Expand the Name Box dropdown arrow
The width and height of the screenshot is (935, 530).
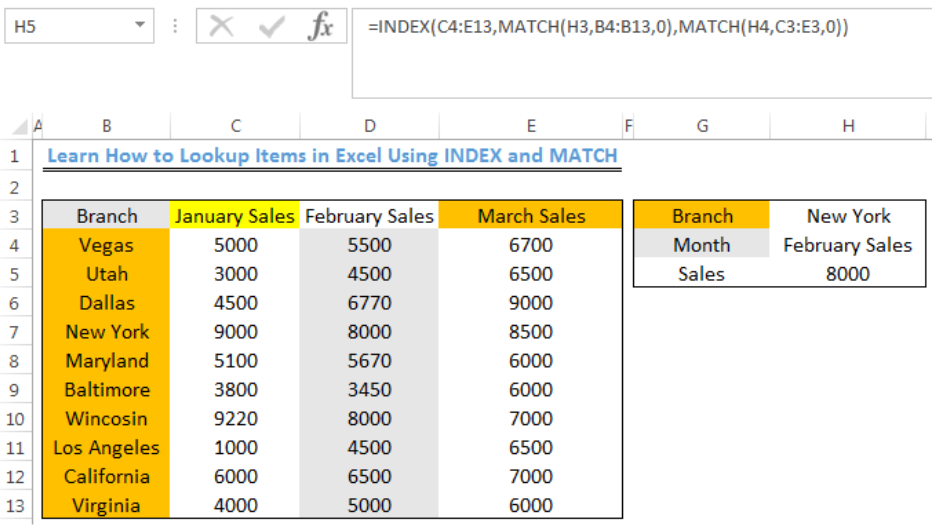coord(140,25)
